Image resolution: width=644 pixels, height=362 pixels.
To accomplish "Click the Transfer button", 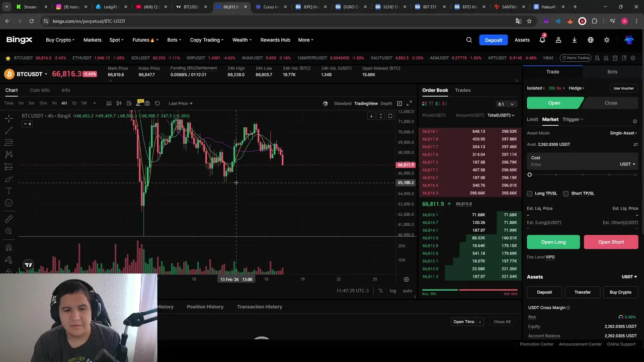I will [x=583, y=292].
